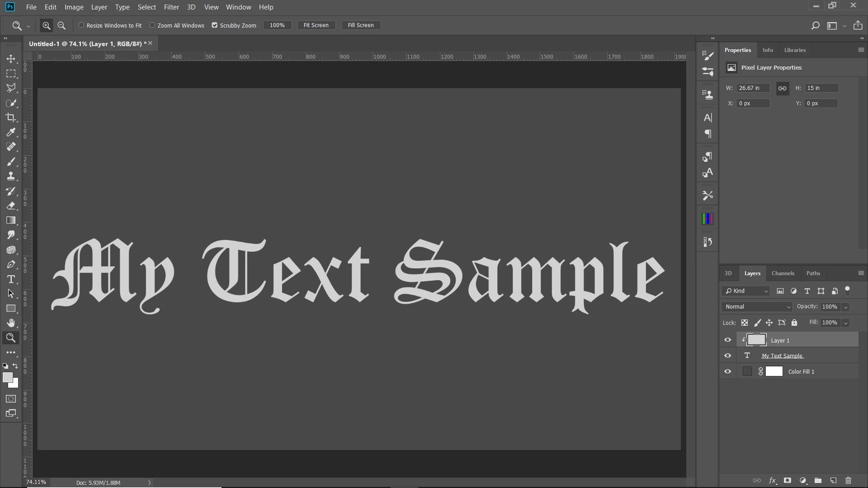The height and width of the screenshot is (488, 868).
Task: Switch to the Channels tab
Action: pyautogui.click(x=783, y=273)
